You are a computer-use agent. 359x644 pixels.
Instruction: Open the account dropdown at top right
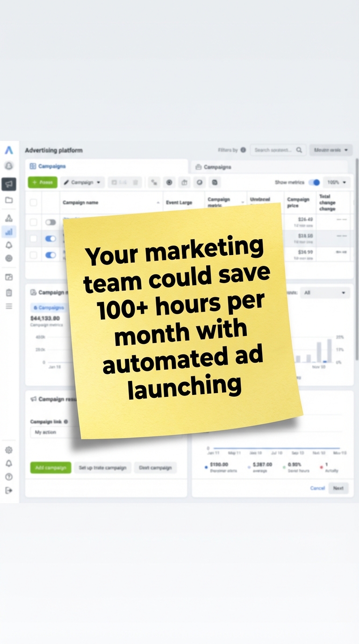coord(331,150)
